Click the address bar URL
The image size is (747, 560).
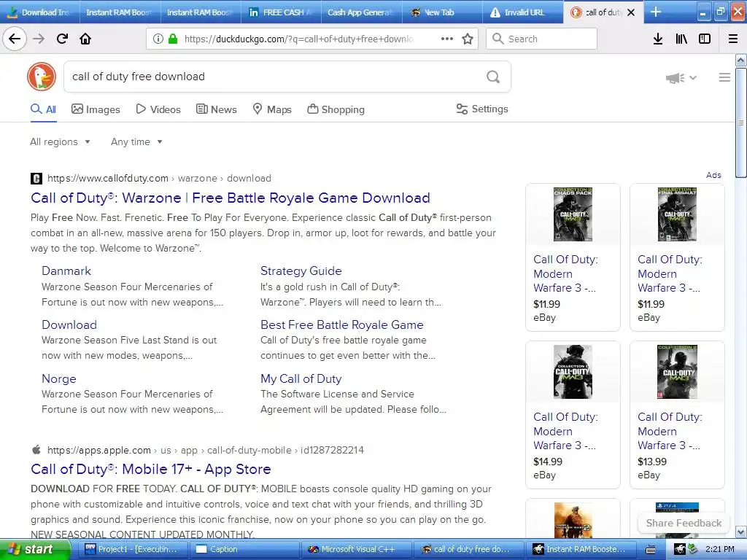click(x=298, y=39)
